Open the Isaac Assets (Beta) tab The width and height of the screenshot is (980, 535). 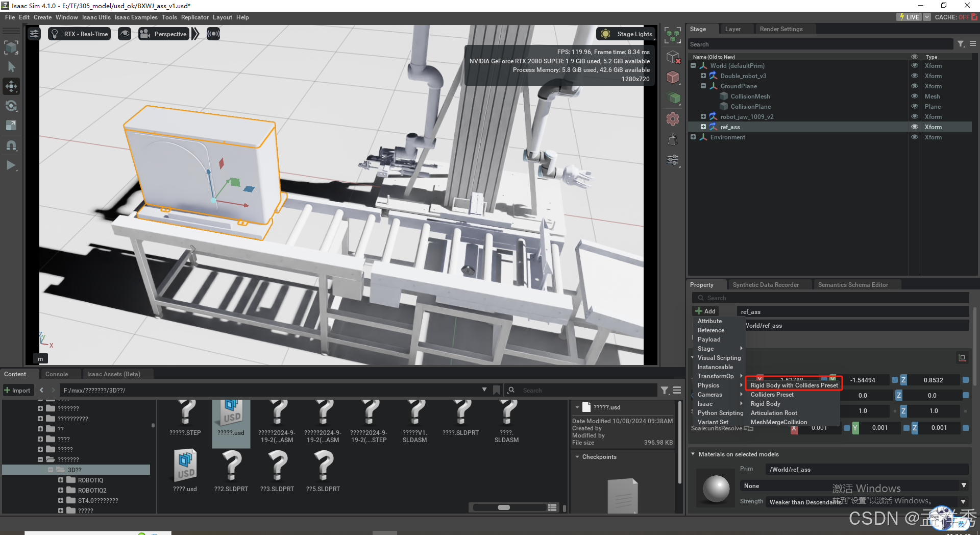113,374
